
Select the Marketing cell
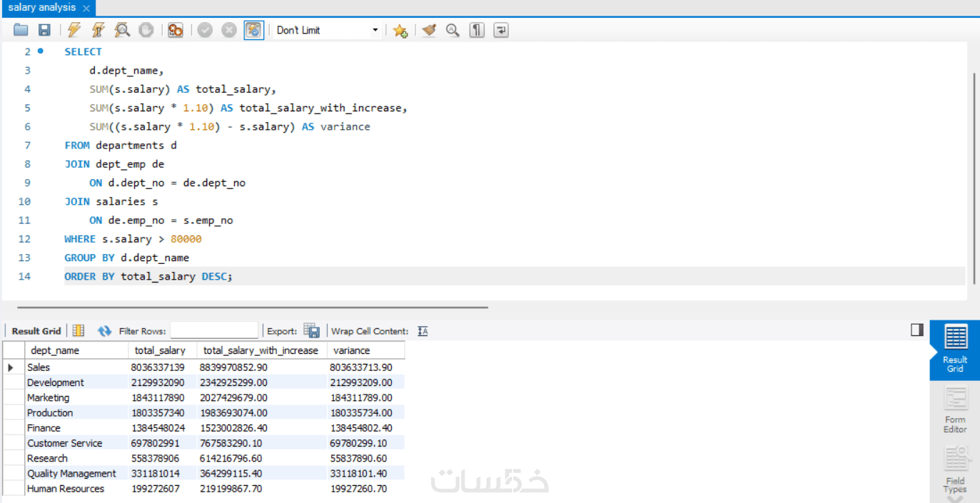[x=76, y=397]
